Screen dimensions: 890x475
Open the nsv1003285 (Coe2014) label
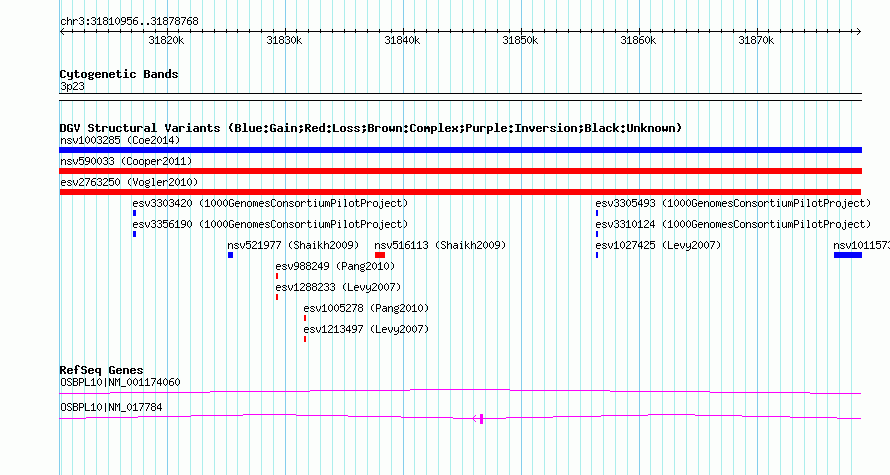click(120, 140)
